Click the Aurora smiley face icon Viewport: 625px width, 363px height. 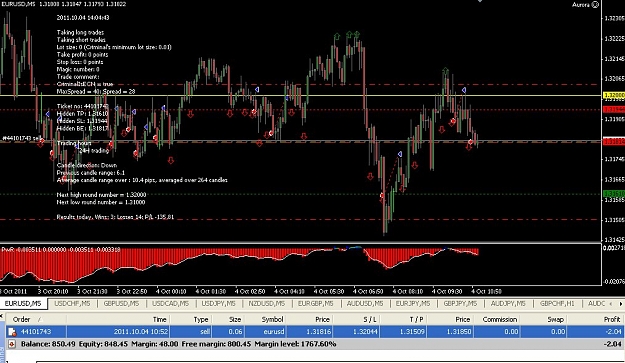pyautogui.click(x=595, y=5)
